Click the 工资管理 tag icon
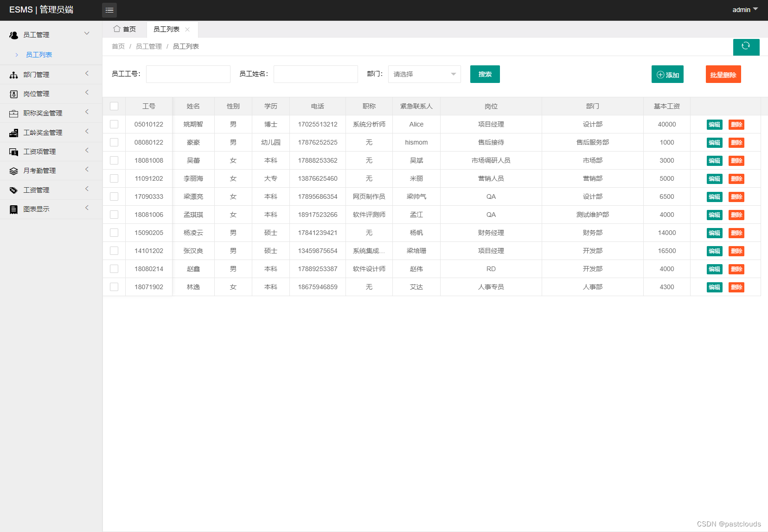768x532 pixels. pos(14,190)
